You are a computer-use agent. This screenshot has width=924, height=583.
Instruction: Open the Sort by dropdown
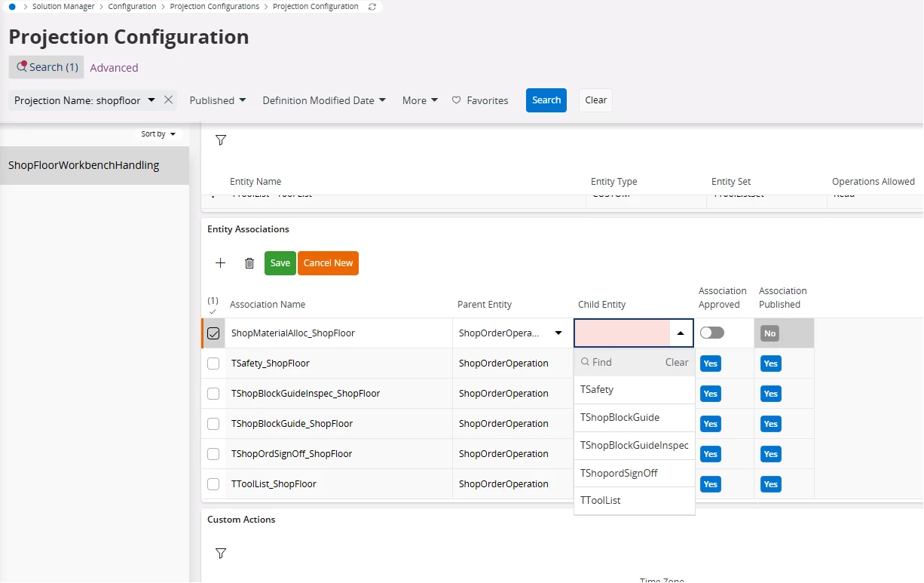(158, 133)
